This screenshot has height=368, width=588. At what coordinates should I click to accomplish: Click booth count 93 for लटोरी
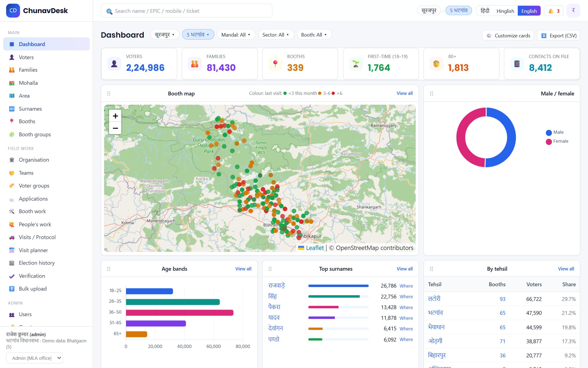[503, 299]
